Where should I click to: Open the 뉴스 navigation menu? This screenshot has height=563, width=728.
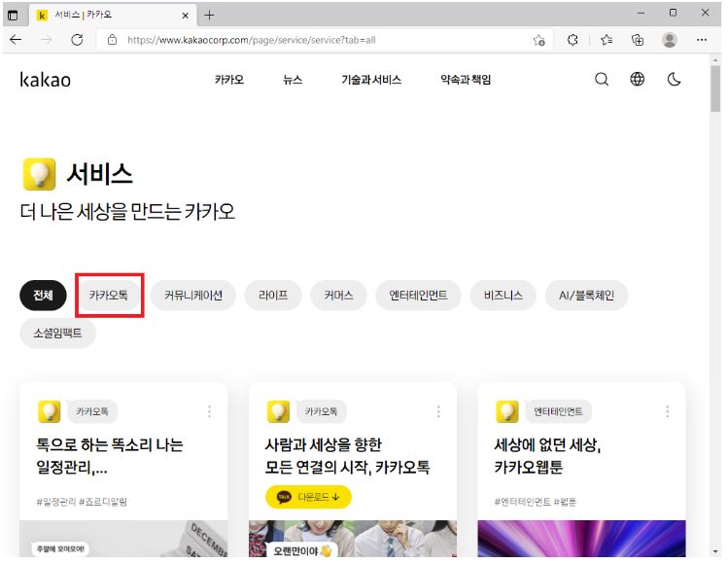pos(293,80)
